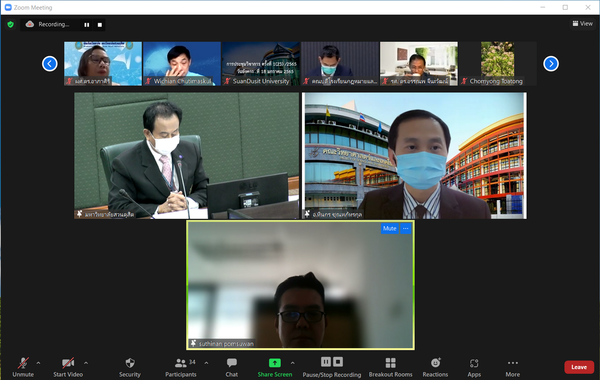
Task: Click muted mic icon on SuanDusit University thumbnail
Action: (227, 81)
